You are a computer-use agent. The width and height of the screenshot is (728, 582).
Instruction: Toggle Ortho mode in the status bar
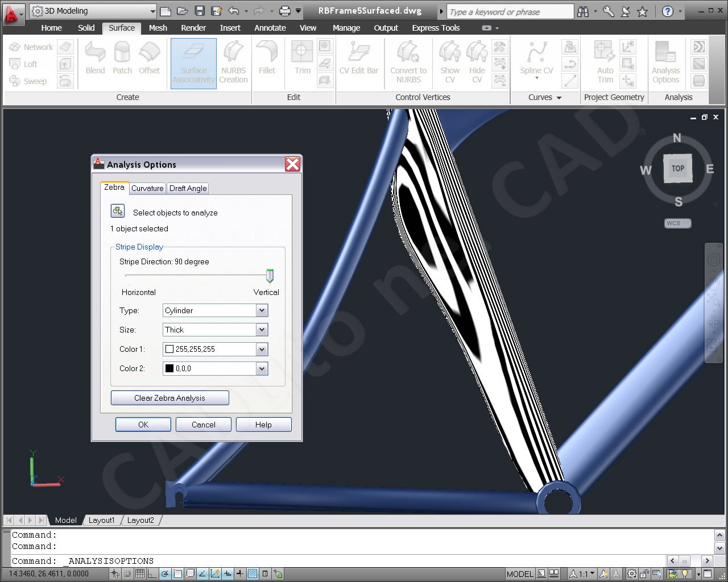pos(152,573)
